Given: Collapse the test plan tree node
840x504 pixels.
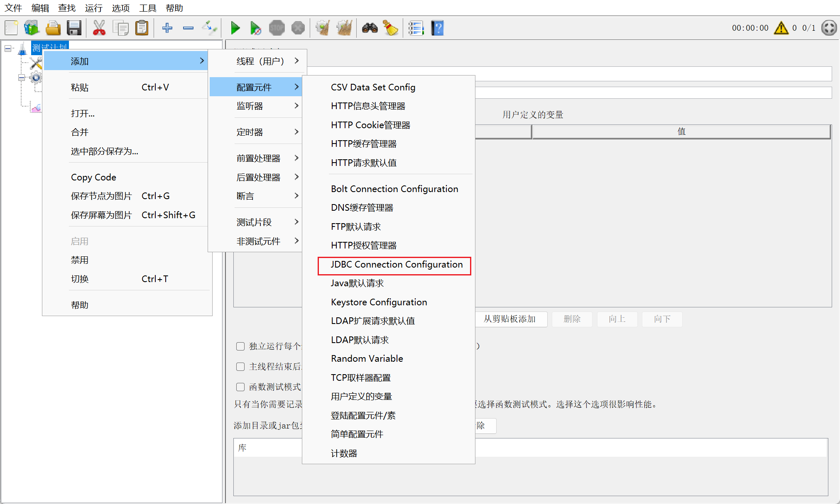Looking at the screenshot, I should click(8, 49).
